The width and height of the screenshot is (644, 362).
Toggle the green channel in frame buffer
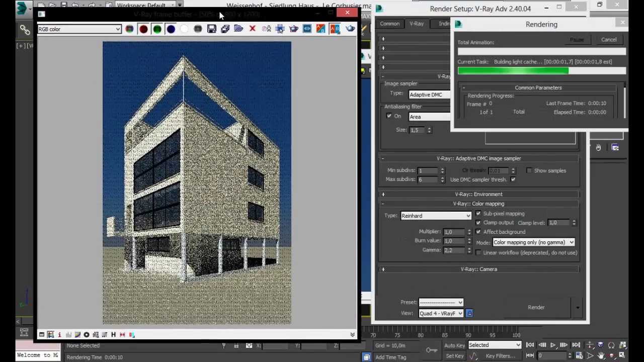(x=157, y=29)
